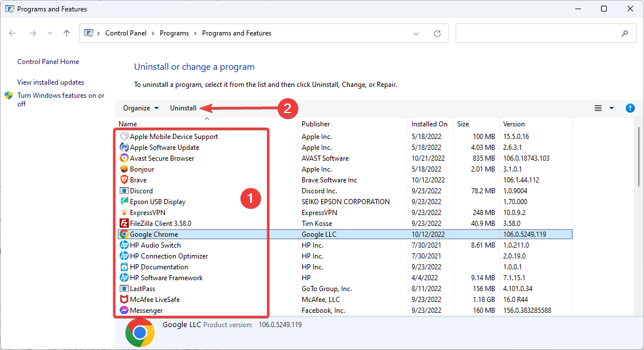
Task: Select the Messenger program name
Action: pyautogui.click(x=146, y=310)
